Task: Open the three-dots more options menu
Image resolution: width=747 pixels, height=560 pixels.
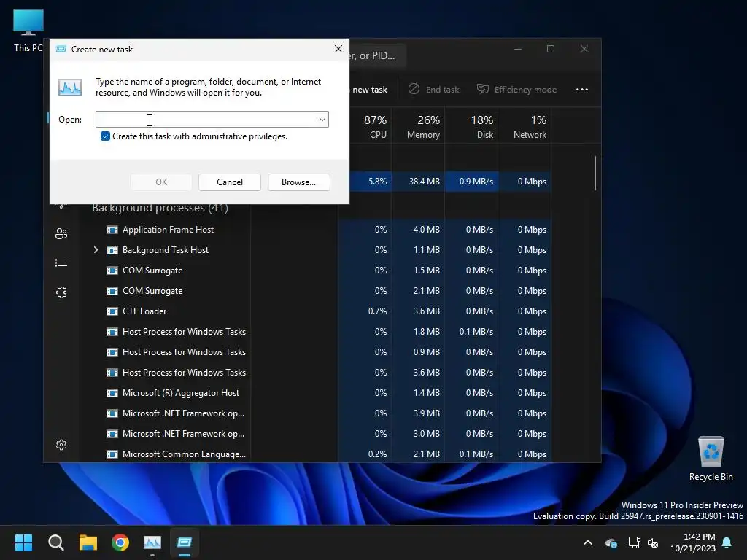Action: 581,90
